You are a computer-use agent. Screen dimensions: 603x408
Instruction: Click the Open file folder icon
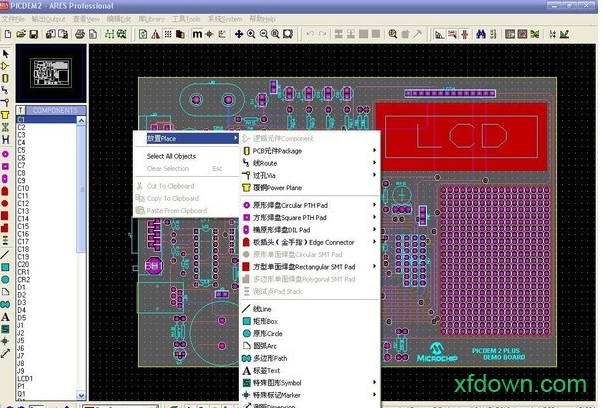pyautogui.click(x=20, y=34)
